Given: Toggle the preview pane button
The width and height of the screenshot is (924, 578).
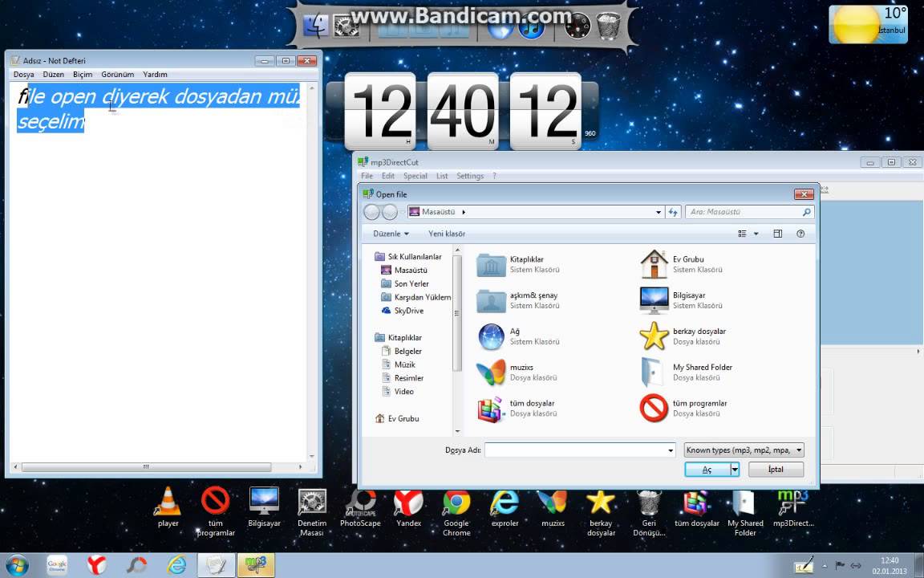Looking at the screenshot, I should coord(777,234).
